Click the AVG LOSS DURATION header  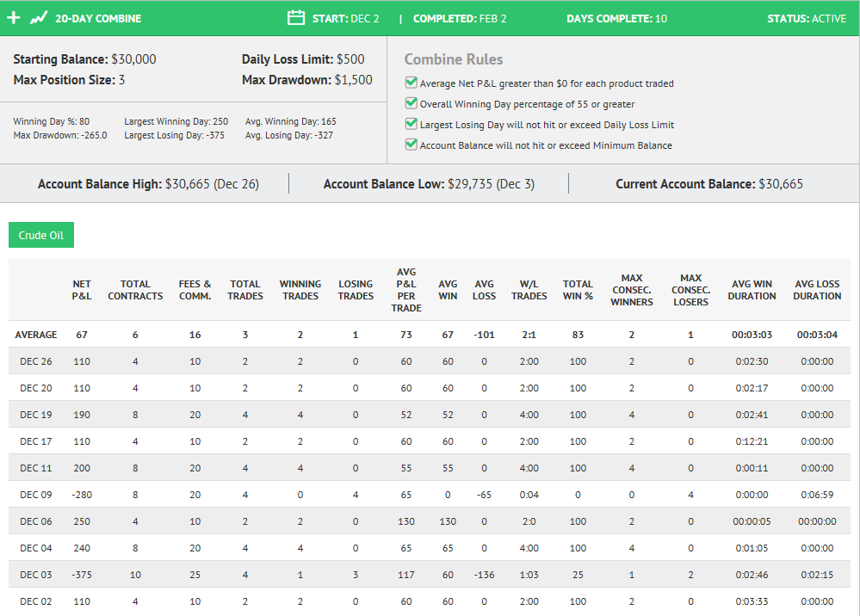[x=817, y=290]
